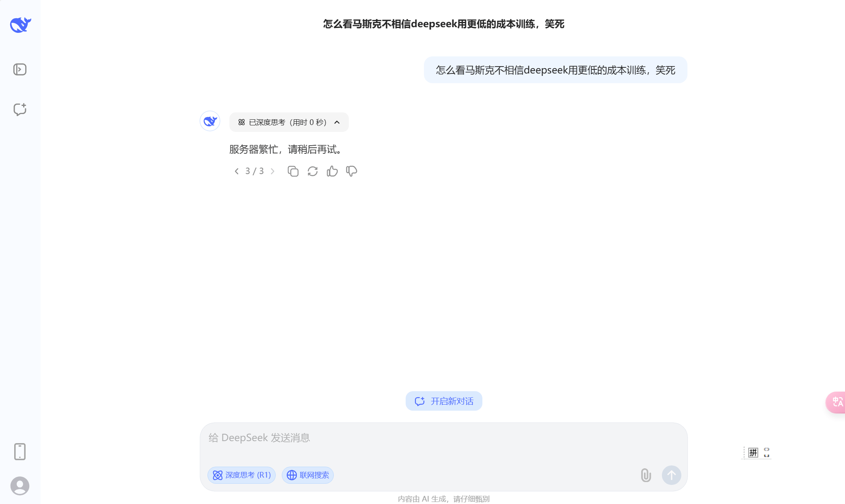Attach a file using the paperclip icon

point(646,475)
